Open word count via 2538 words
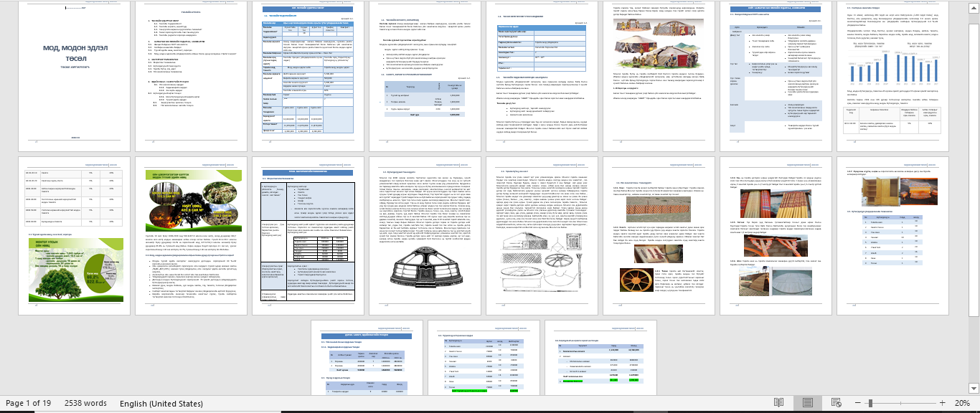Image resolution: width=980 pixels, height=413 pixels. [x=85, y=403]
